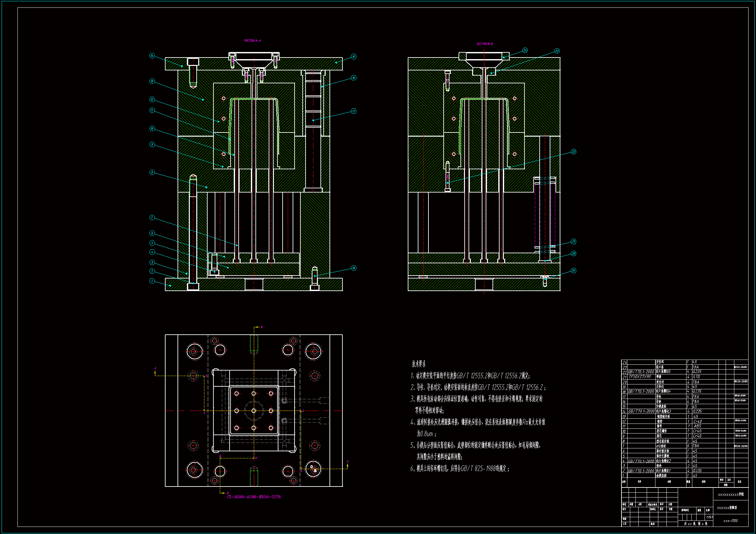756x534 pixels.
Task: Click mold base code CI-3030-A130-B110-C170 text
Action: (254, 497)
